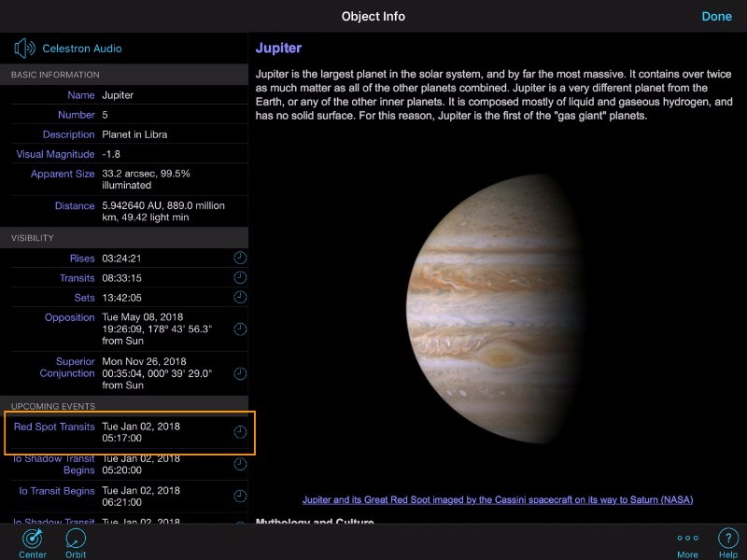Open the Celestron Audio link
The image size is (747, 560).
tap(82, 49)
